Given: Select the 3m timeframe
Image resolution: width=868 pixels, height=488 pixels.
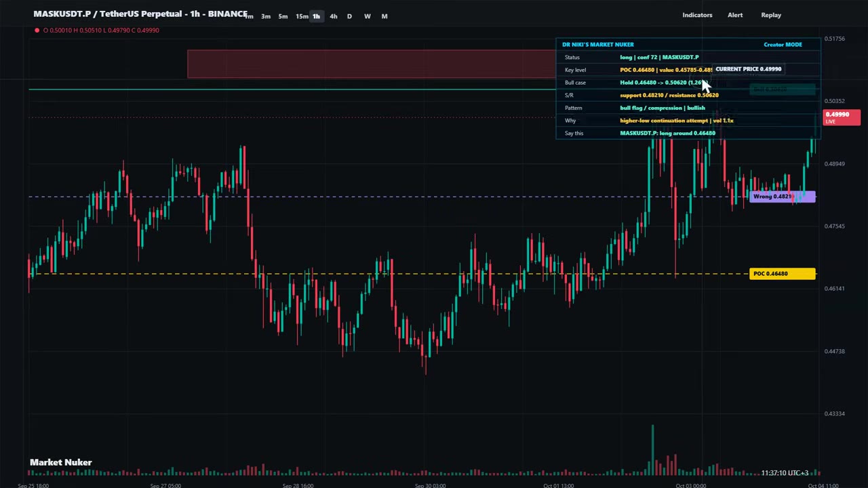Looking at the screenshot, I should pyautogui.click(x=266, y=16).
